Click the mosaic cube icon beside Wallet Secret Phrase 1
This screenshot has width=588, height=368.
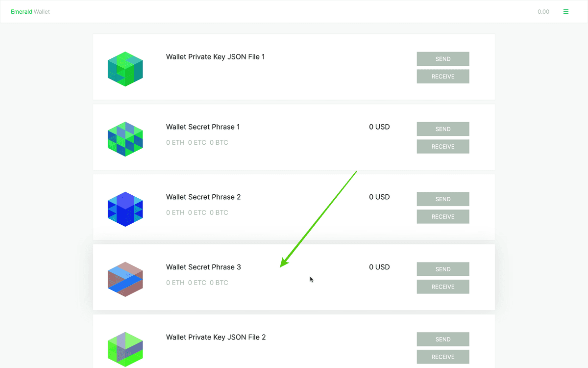125,139
